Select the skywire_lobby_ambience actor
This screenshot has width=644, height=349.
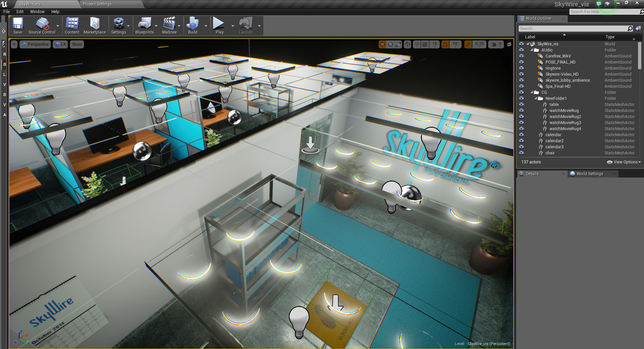pyautogui.click(x=567, y=80)
